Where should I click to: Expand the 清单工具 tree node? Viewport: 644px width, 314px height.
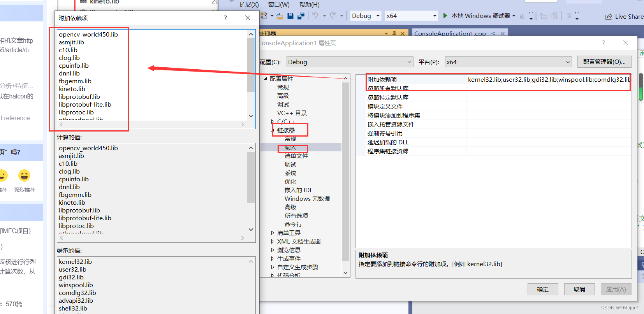[273, 233]
